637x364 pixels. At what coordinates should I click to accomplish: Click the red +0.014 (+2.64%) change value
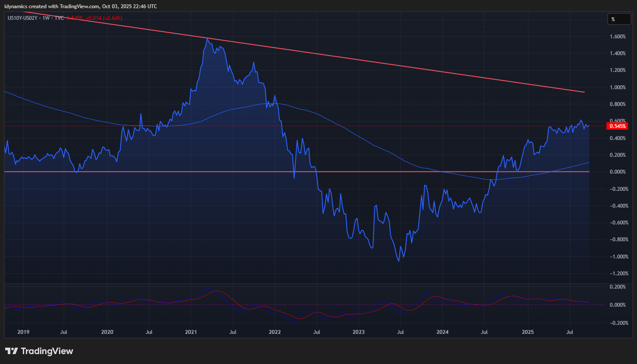point(104,18)
